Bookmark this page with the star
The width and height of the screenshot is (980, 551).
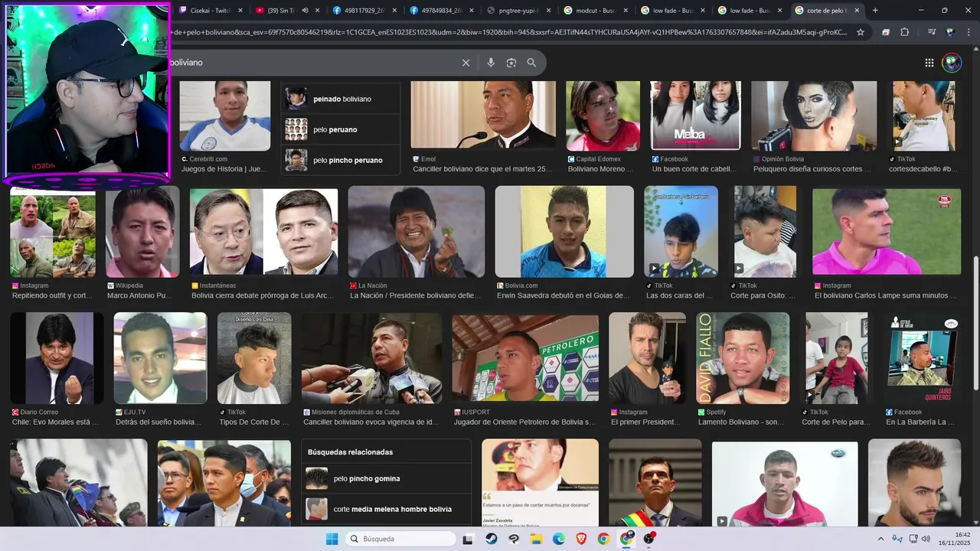861,32
